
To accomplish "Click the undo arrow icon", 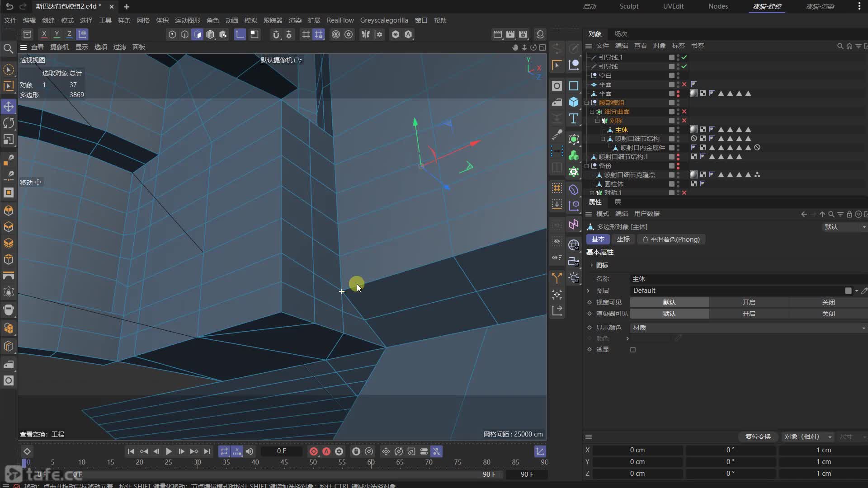I will point(9,6).
